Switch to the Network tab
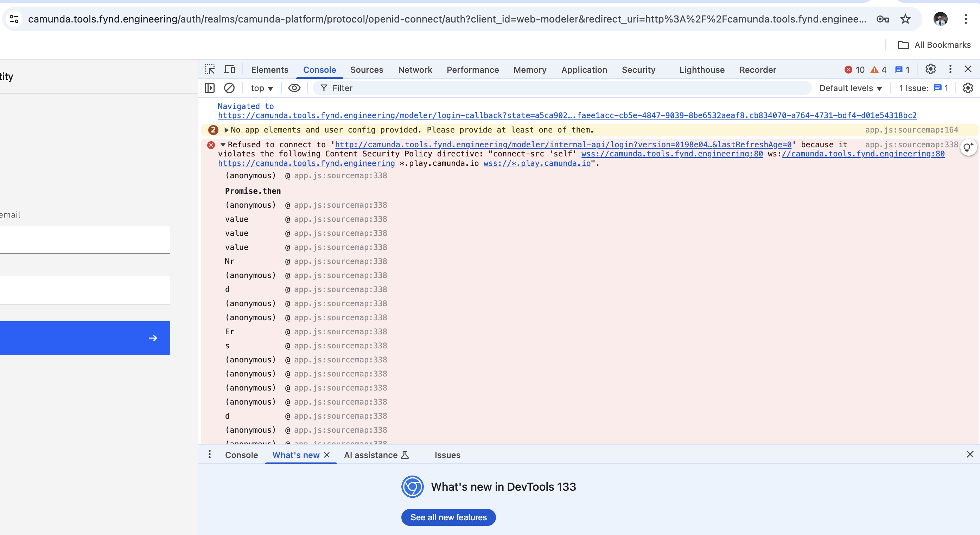The height and width of the screenshot is (535, 980). 415,70
